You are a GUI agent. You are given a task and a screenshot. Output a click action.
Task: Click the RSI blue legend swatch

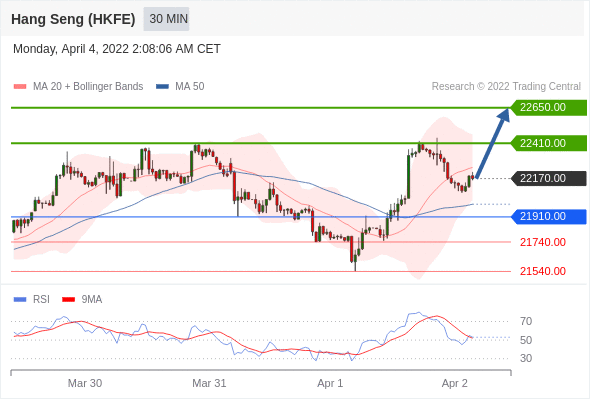coord(20,300)
